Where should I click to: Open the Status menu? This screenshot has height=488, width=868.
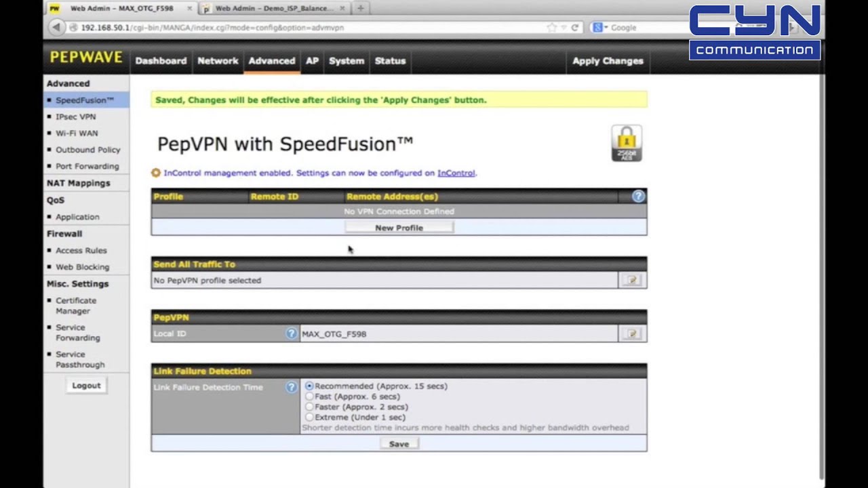tap(390, 61)
